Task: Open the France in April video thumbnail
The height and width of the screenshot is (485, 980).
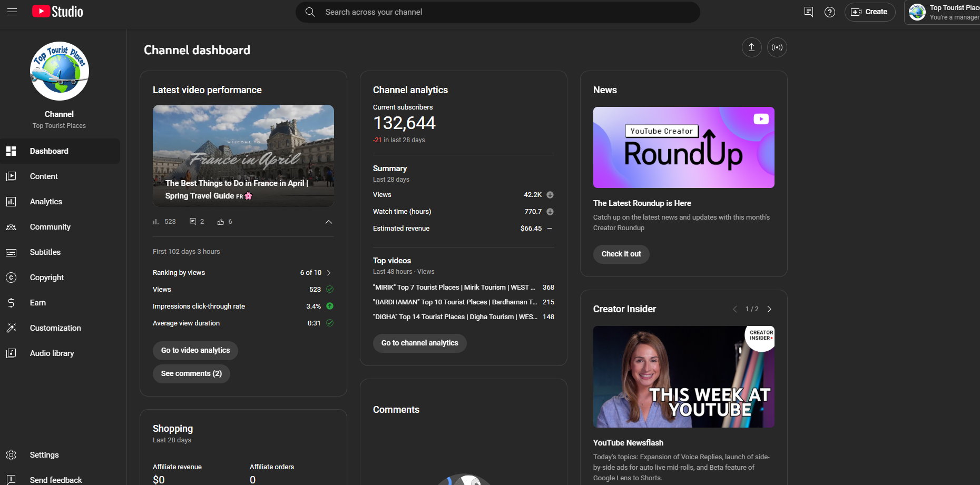Action: coord(243,156)
